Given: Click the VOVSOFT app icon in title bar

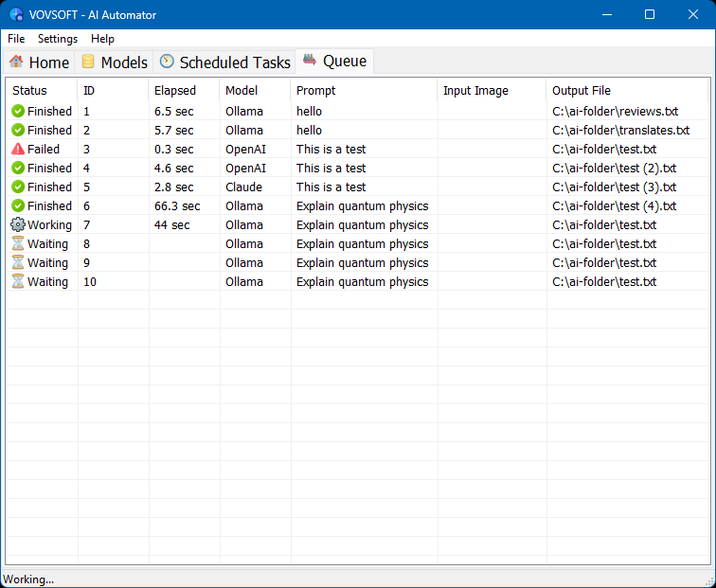Looking at the screenshot, I should (15, 15).
